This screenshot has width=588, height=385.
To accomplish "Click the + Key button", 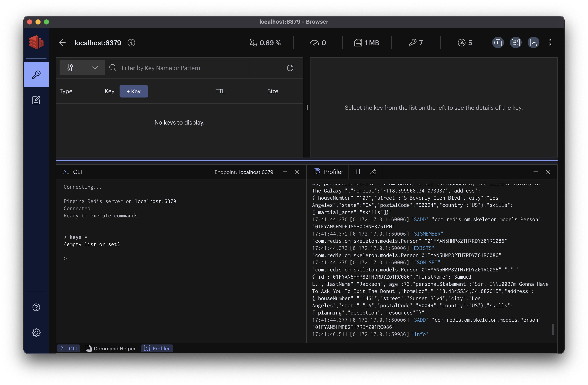I will click(133, 91).
